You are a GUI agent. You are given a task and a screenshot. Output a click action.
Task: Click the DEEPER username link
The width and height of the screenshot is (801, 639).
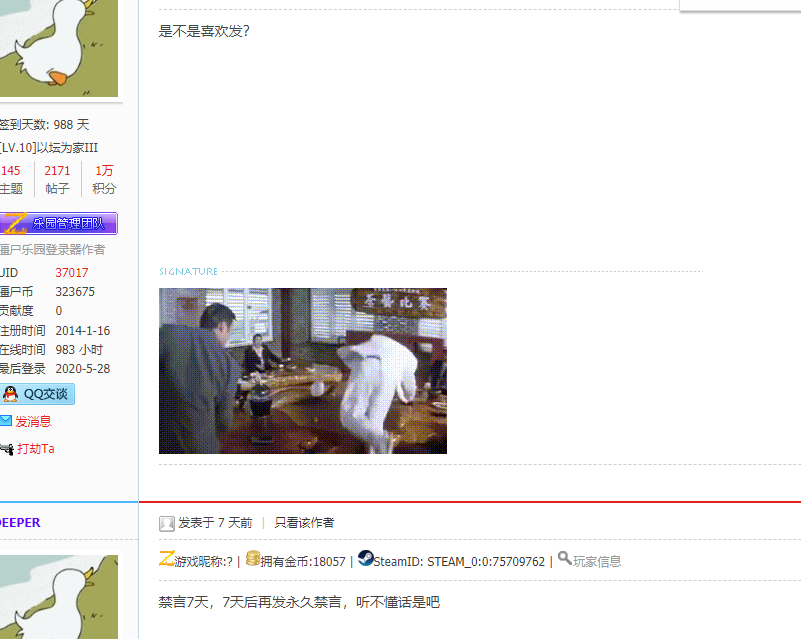[20, 522]
